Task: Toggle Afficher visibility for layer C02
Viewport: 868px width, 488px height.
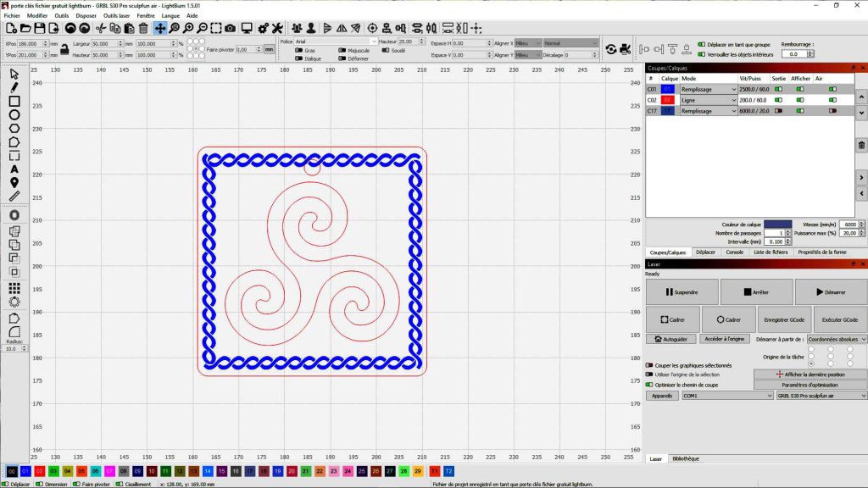Action: 800,100
